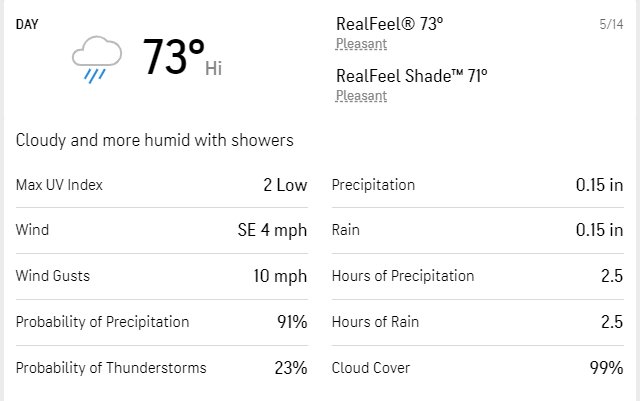Viewport: 640px width, 401px height.
Task: Select the Hours of Precipitation label
Action: point(403,276)
